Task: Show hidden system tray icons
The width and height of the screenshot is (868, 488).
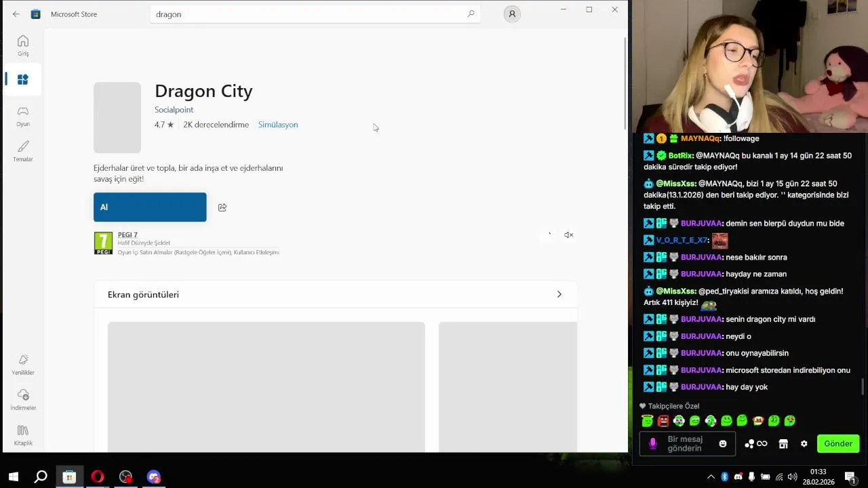Action: [x=711, y=477]
